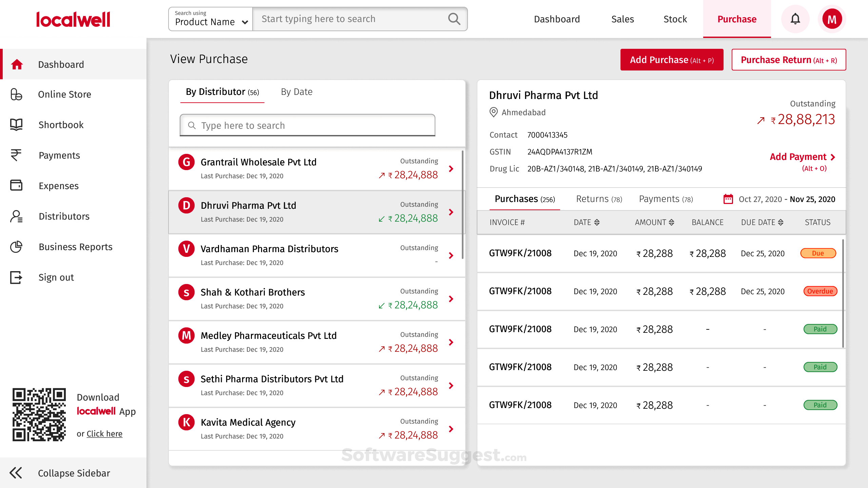Click the Dashboard home icon in sidebar
Screen dimensions: 868x488
click(17, 64)
